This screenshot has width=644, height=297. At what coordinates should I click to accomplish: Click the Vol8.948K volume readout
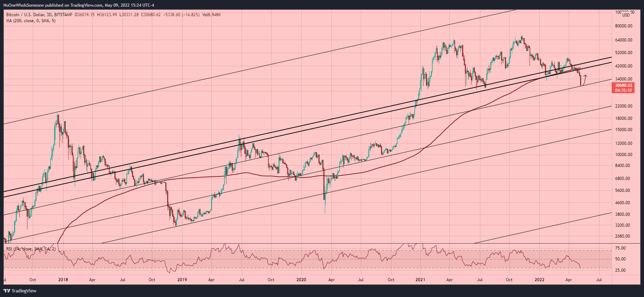pyautogui.click(x=211, y=15)
